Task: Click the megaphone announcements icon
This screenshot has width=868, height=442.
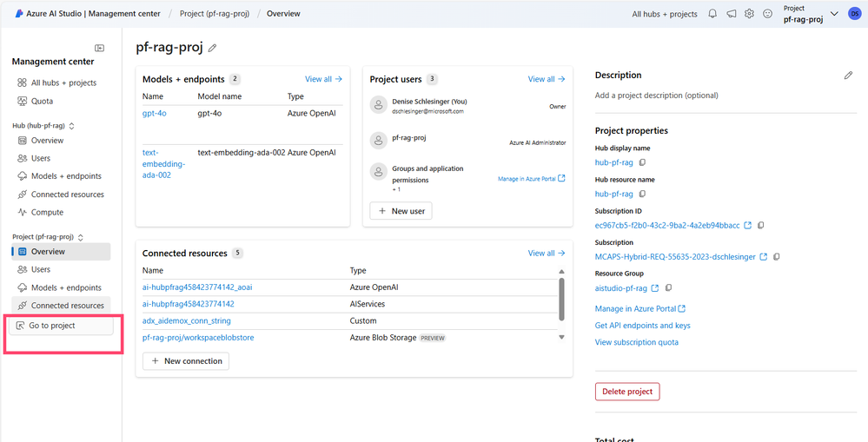Action: [732, 14]
